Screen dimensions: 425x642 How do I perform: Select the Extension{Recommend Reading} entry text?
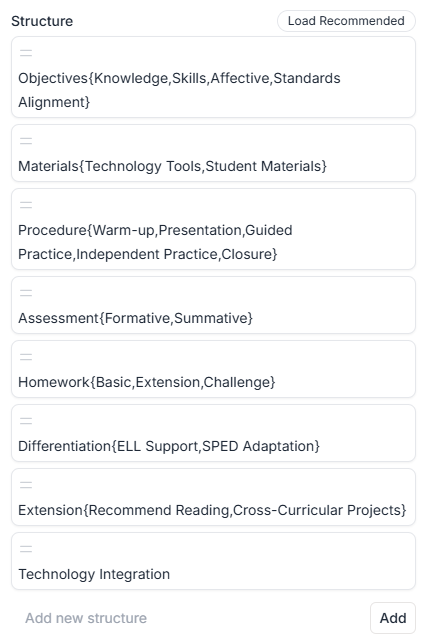point(212,510)
